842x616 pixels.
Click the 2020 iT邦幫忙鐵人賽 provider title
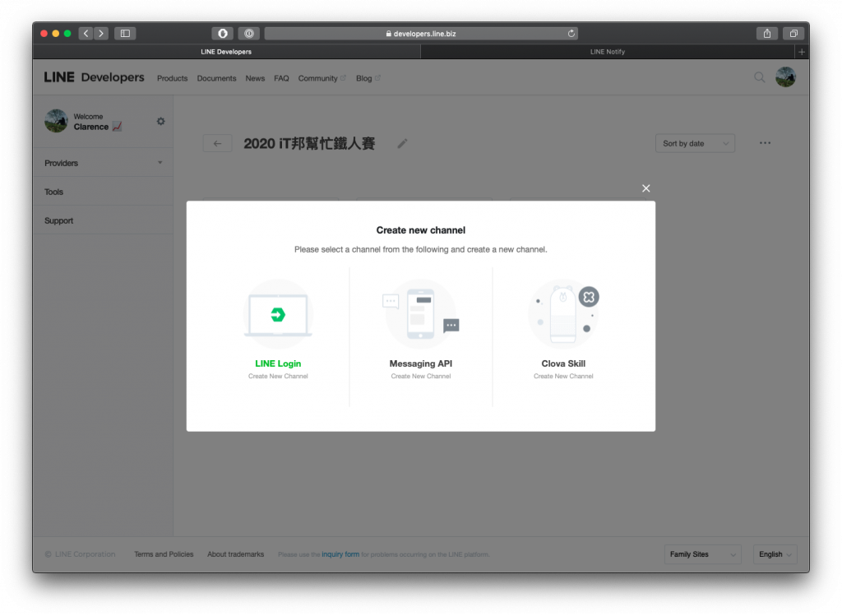click(x=309, y=143)
